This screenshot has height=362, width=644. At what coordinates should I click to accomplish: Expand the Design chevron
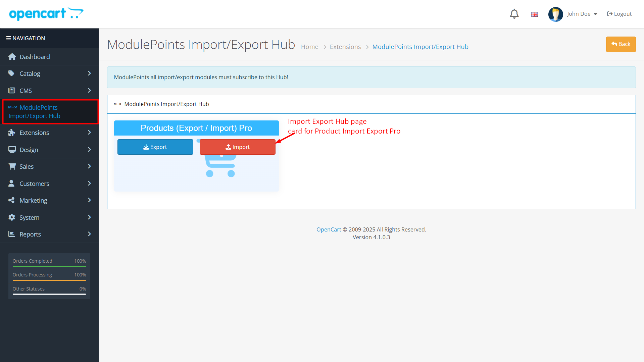click(x=89, y=149)
